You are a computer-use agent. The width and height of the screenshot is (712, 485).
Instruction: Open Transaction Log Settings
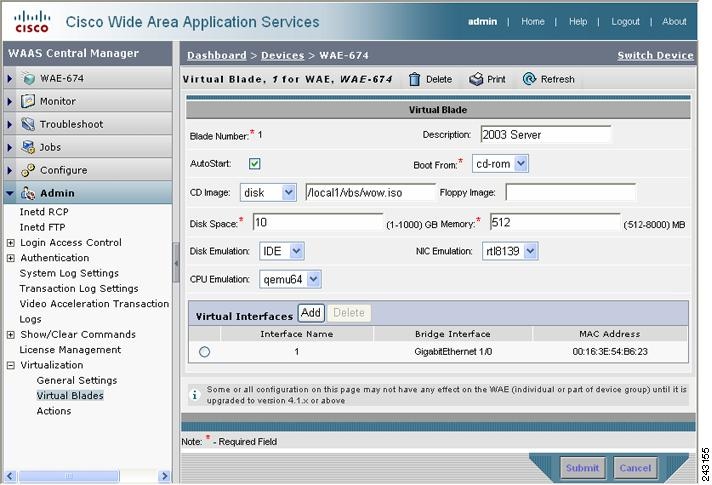(x=79, y=288)
